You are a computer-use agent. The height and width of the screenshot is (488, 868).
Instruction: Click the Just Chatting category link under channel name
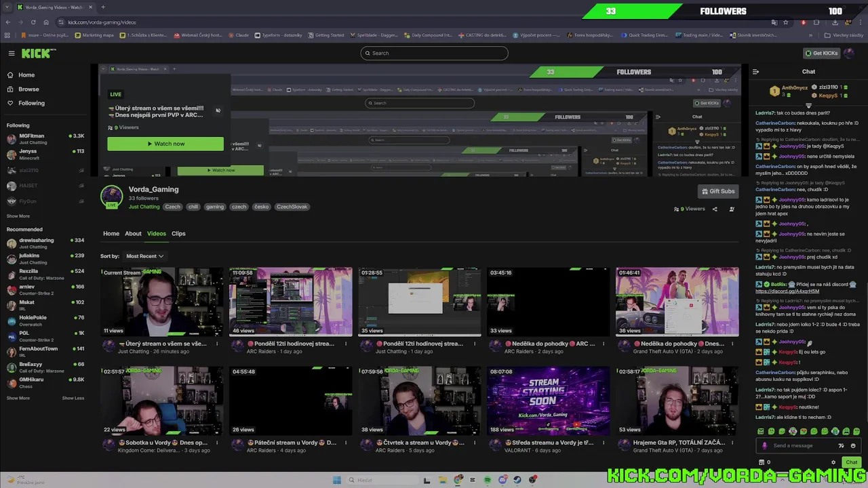[144, 207]
